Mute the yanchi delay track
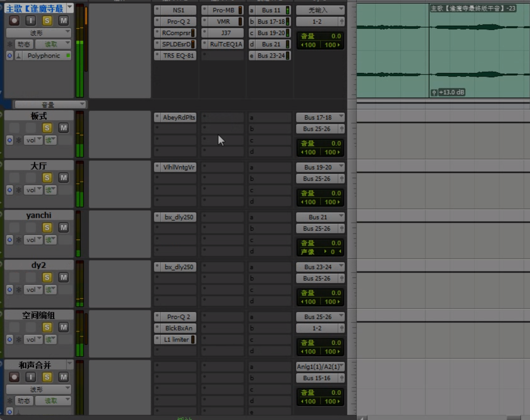Image resolution: width=530 pixels, height=420 pixels. (64, 227)
